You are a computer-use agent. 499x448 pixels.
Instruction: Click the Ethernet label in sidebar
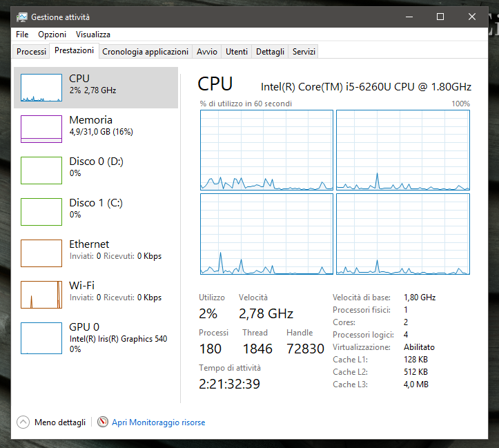click(89, 244)
